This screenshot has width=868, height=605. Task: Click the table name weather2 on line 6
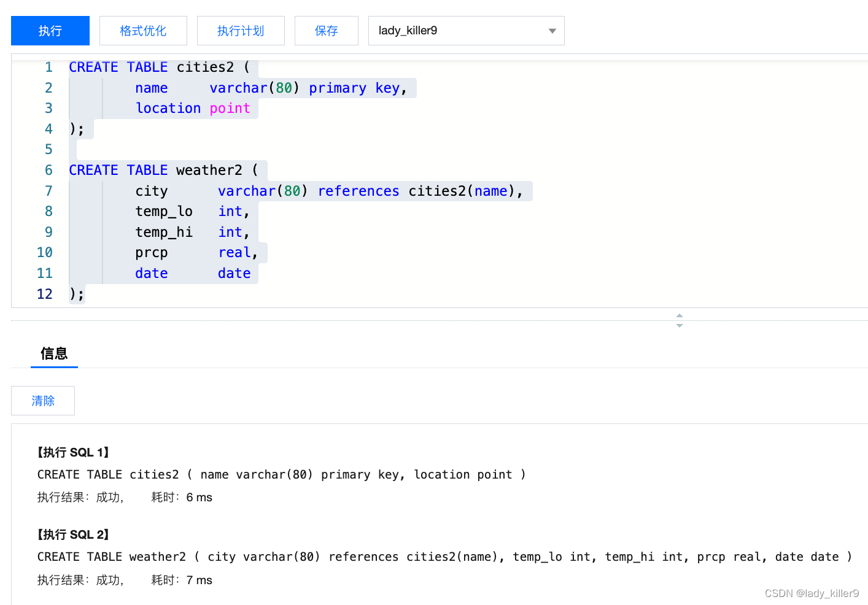tap(209, 171)
